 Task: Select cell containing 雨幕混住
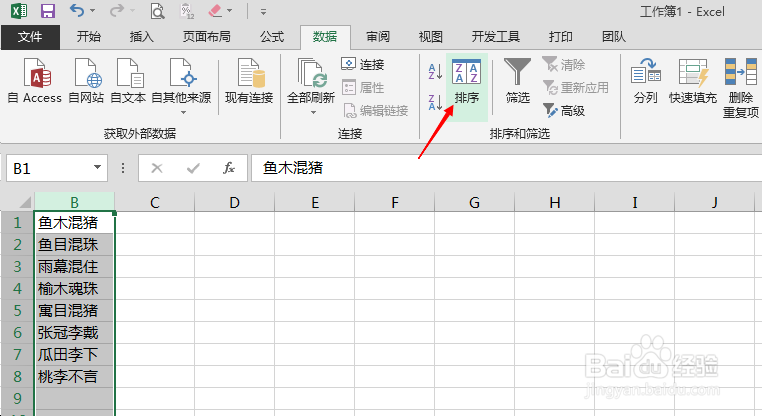point(74,266)
